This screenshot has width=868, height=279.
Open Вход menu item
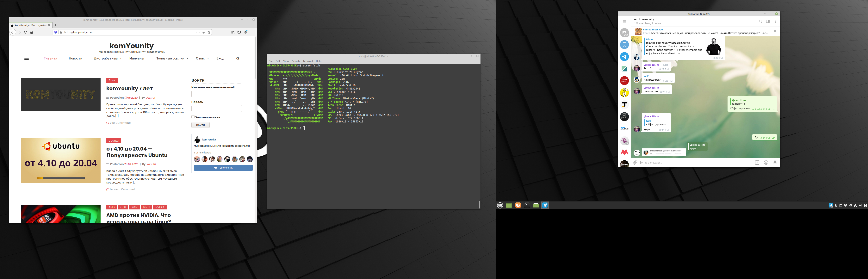(220, 59)
